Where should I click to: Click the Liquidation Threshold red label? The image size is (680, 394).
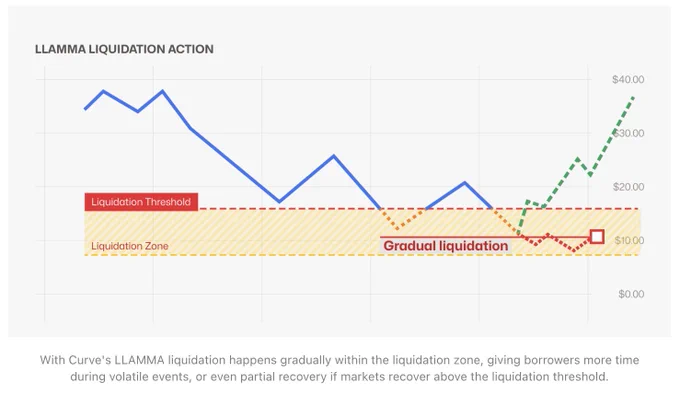tap(141, 202)
